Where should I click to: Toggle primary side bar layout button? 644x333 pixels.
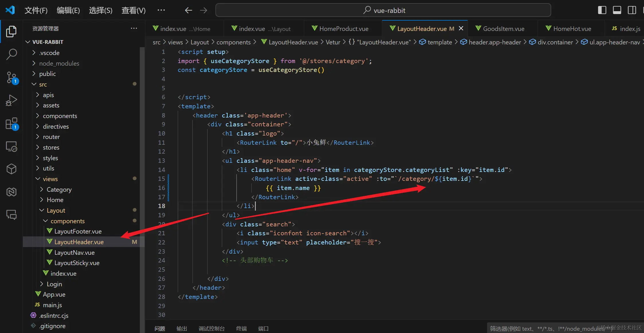point(602,10)
